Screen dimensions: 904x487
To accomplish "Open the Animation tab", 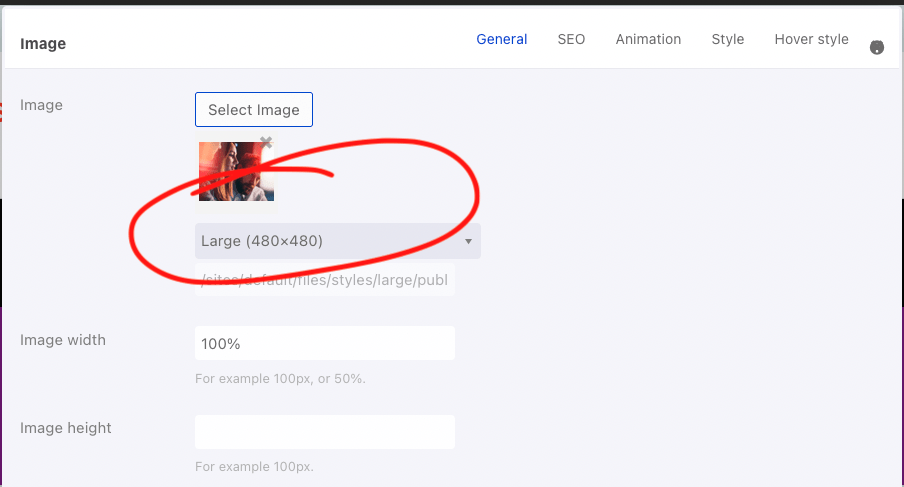I will pos(648,39).
